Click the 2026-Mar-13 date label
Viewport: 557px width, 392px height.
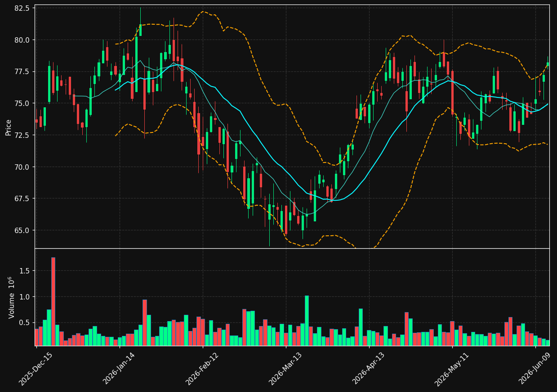285,368
